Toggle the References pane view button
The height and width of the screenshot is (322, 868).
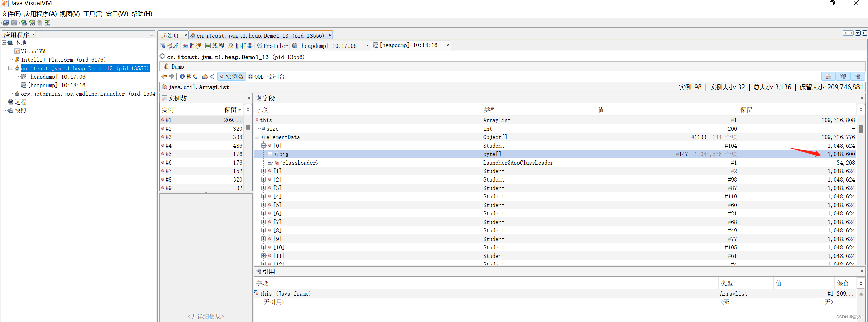coord(857,76)
